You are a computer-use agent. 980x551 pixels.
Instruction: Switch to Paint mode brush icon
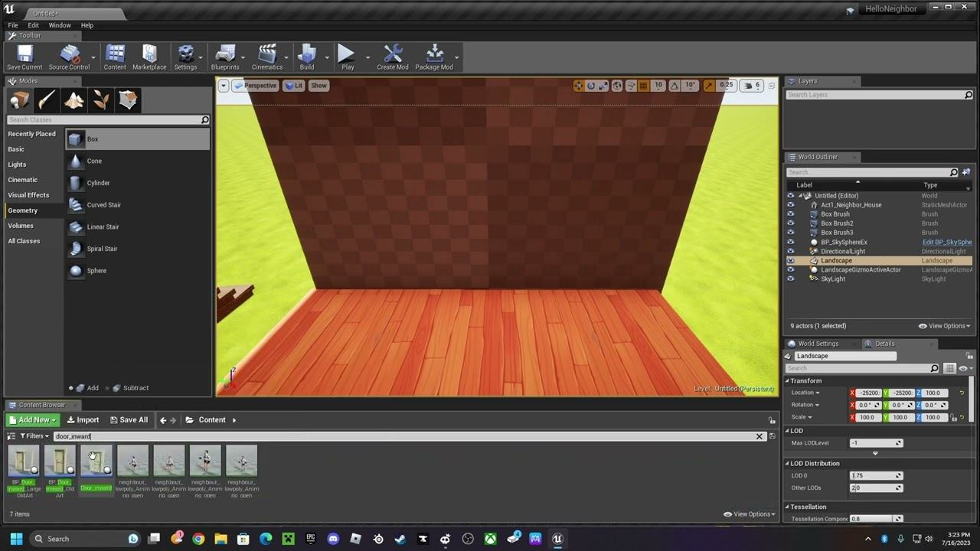click(x=47, y=100)
